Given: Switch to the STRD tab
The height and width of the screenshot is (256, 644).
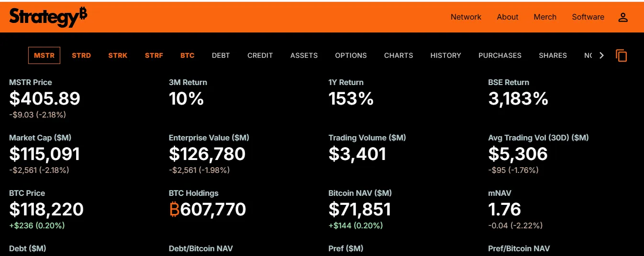Looking at the screenshot, I should click(81, 55).
